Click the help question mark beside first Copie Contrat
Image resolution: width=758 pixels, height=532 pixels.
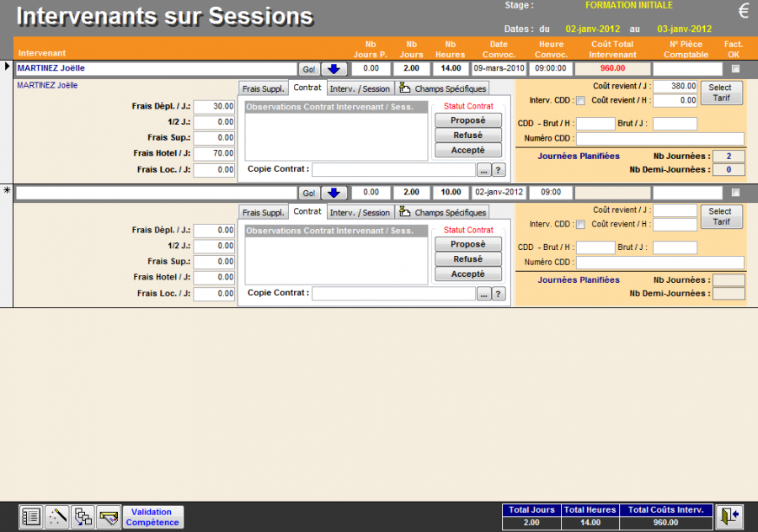pos(499,170)
